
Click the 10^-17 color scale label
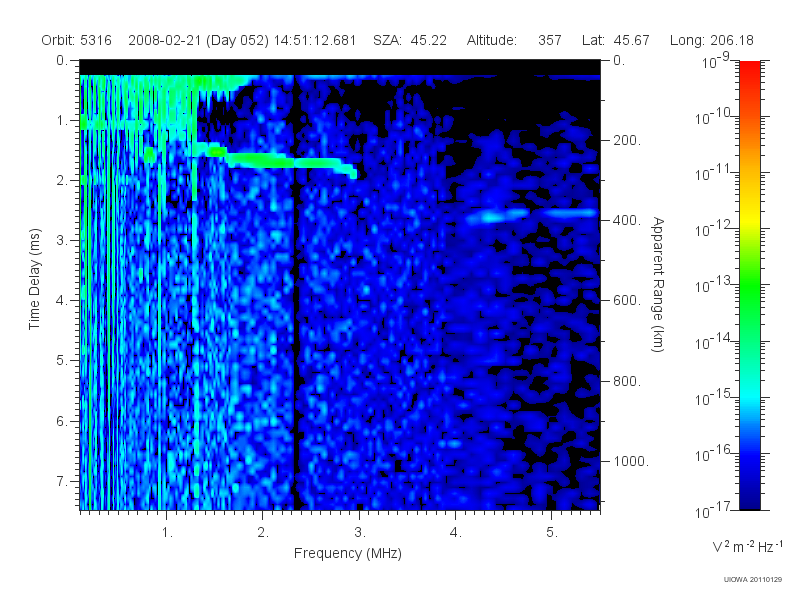(712, 510)
